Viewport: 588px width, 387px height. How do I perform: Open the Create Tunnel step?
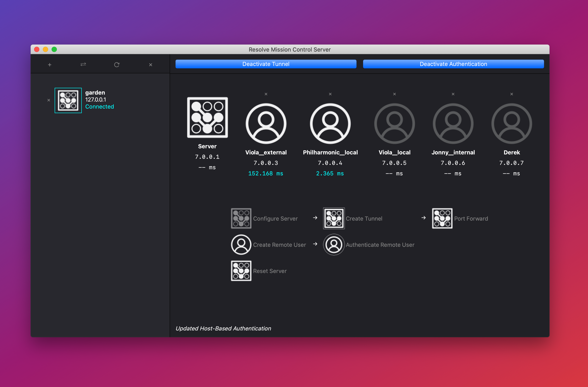[334, 218]
